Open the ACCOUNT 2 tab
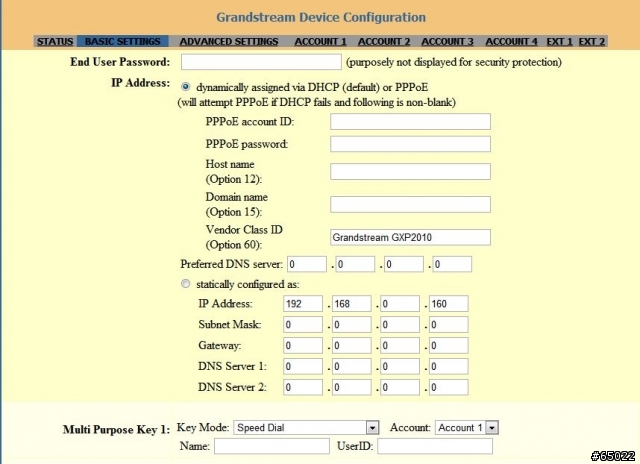The image size is (640, 464). tap(384, 42)
